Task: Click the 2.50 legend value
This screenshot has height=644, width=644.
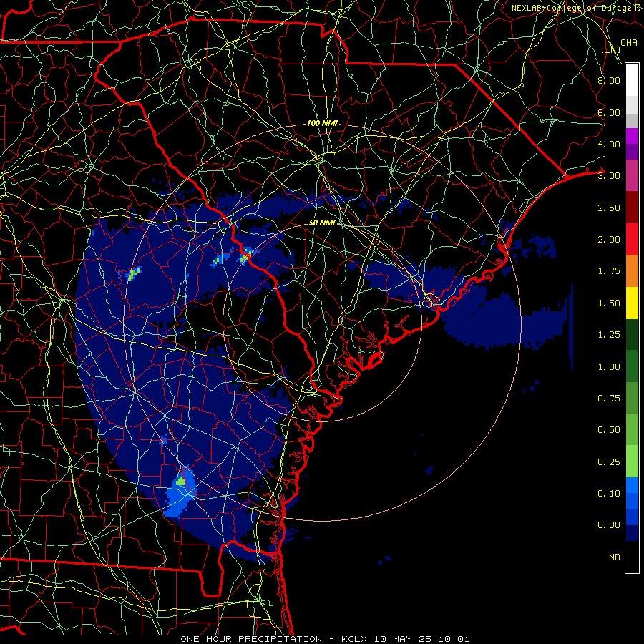Action: point(609,208)
